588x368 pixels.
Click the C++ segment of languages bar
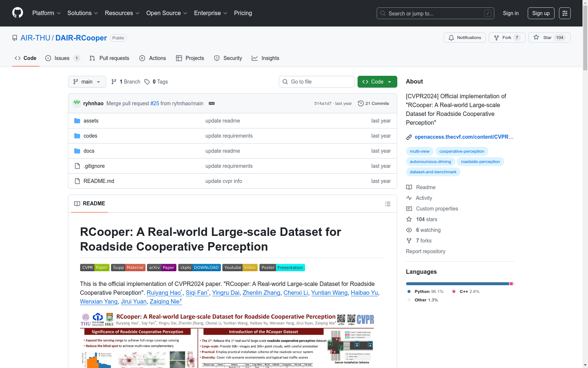point(511,284)
